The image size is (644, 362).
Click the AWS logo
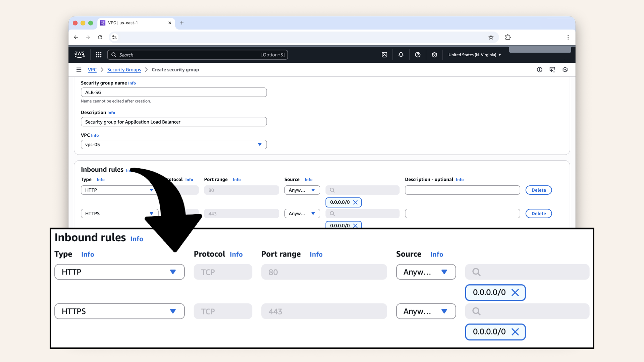(x=79, y=54)
